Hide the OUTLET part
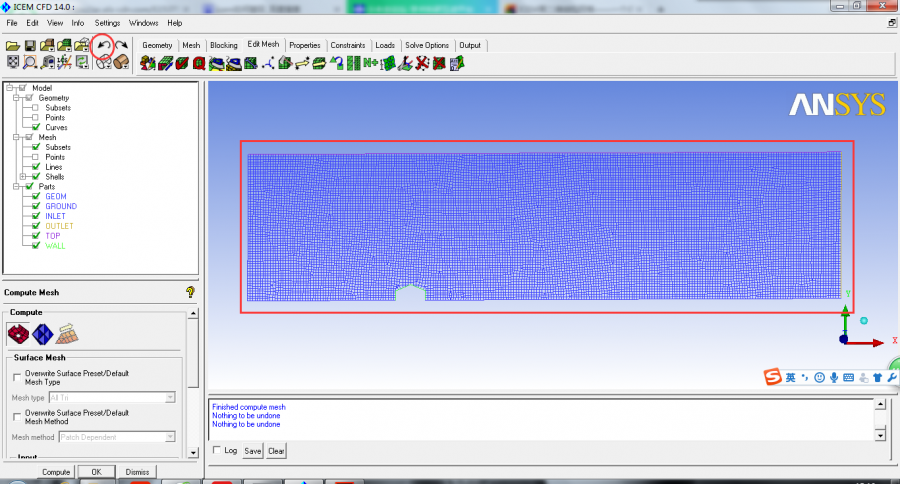This screenshot has width=900, height=484. point(36,226)
